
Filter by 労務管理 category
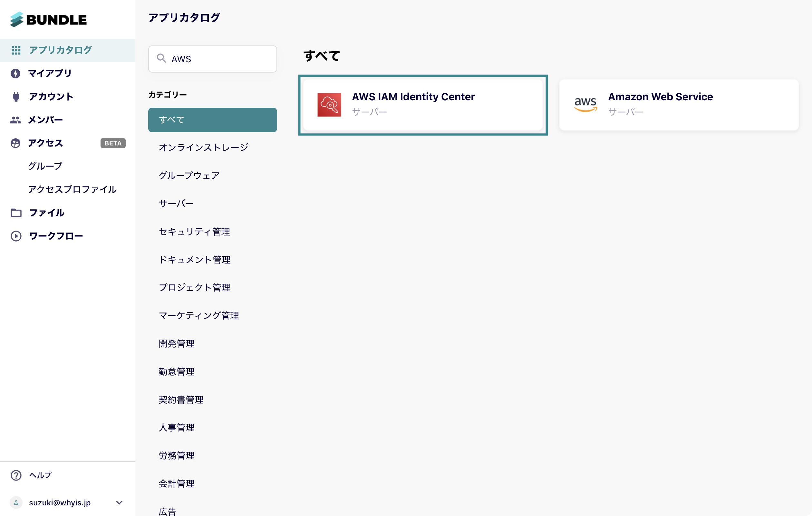[x=177, y=456]
